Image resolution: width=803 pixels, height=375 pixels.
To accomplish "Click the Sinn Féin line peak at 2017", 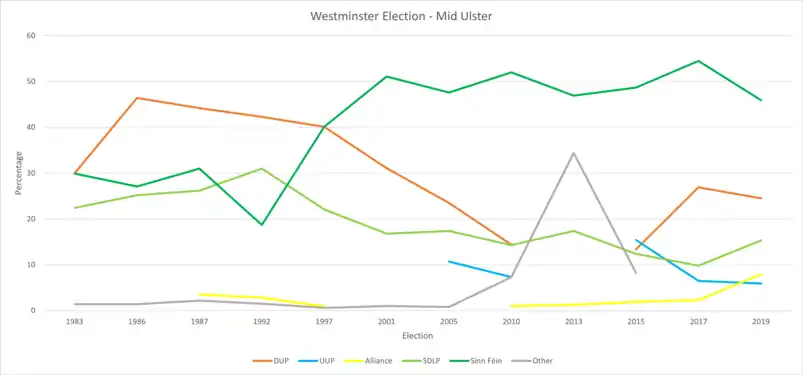I will [x=699, y=61].
